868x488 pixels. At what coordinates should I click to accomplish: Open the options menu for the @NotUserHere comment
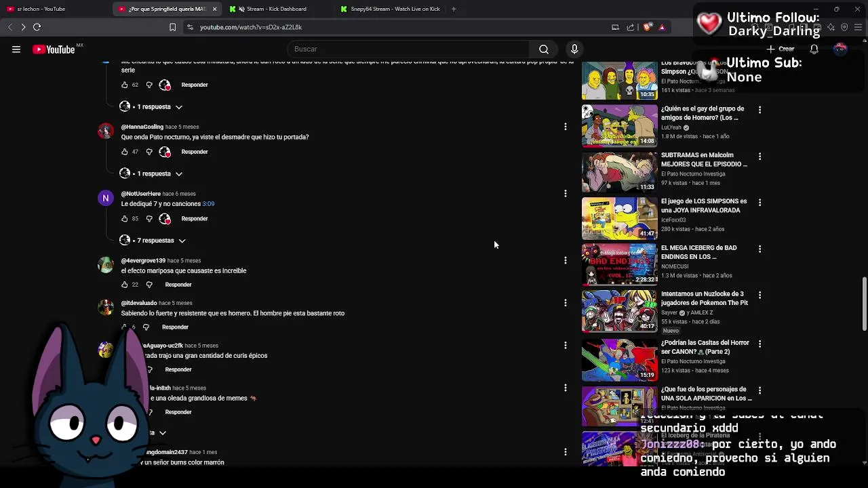(565, 194)
